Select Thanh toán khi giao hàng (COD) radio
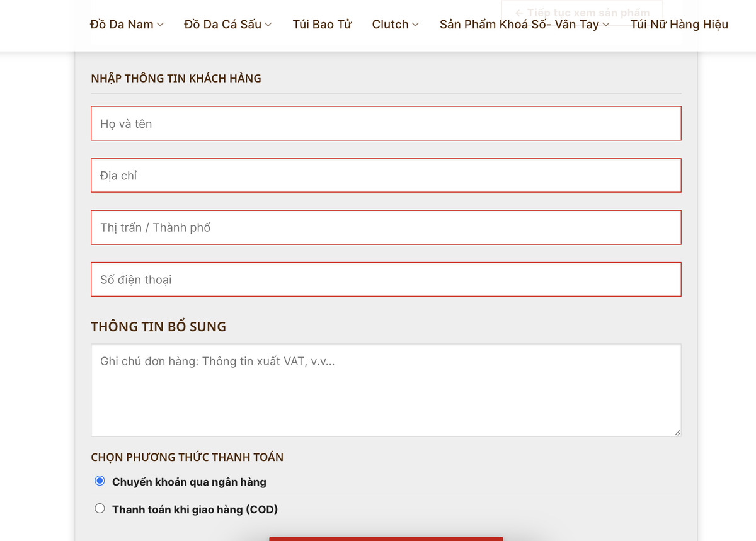Viewport: 756px width, 541px height. pos(100,508)
